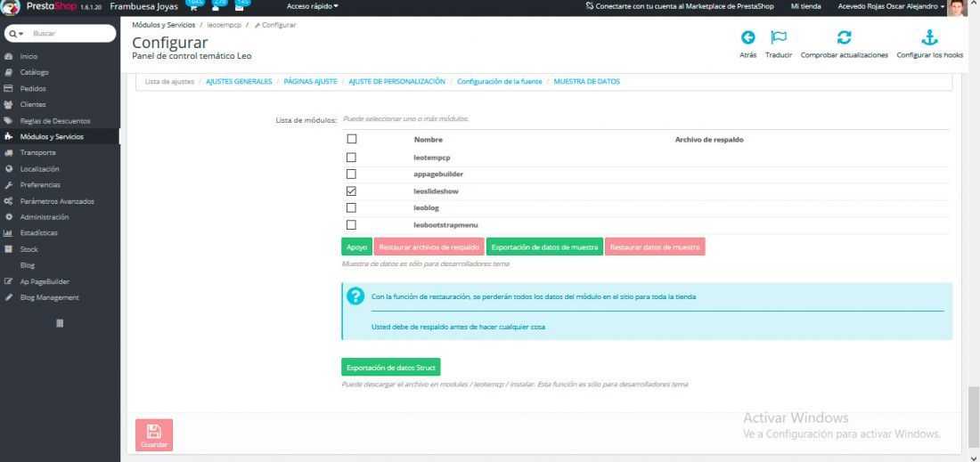Click the Traducir flag icon
This screenshot has width=980, height=462.
coord(779,37)
